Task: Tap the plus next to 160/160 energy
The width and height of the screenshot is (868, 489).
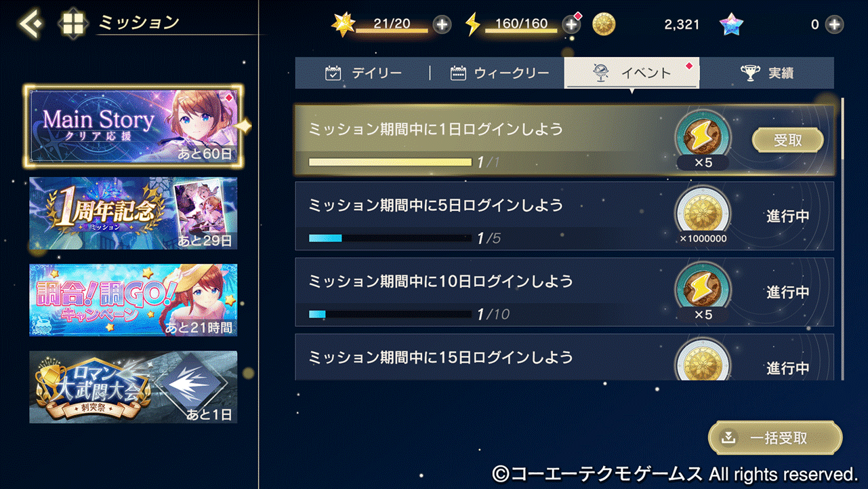Action: pyautogui.click(x=571, y=25)
